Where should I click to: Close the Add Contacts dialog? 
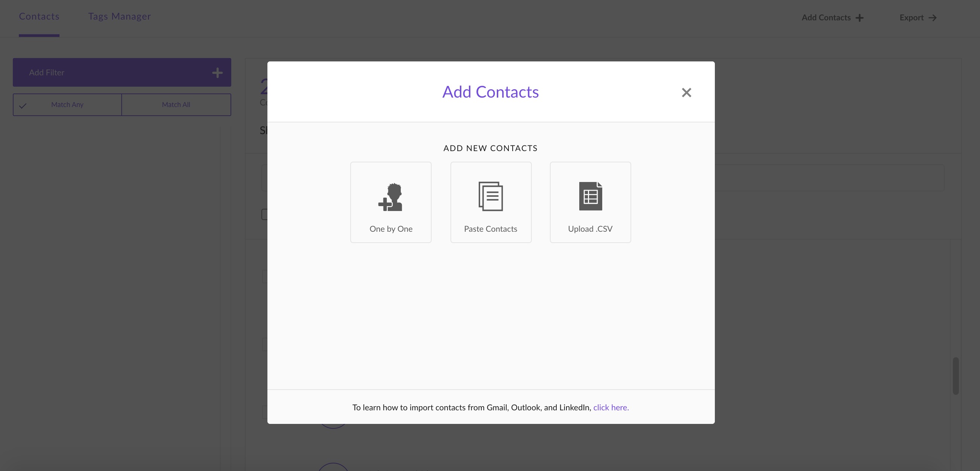tap(686, 92)
